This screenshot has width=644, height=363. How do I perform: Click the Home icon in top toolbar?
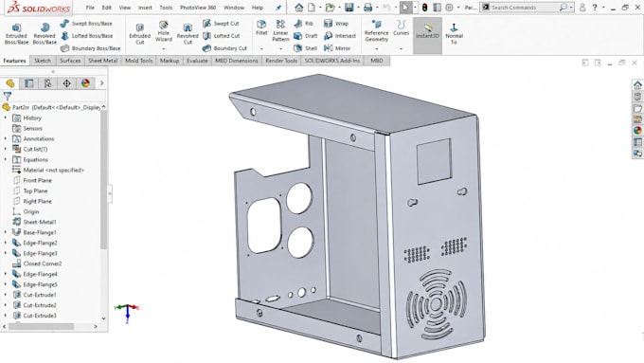tap(299, 8)
